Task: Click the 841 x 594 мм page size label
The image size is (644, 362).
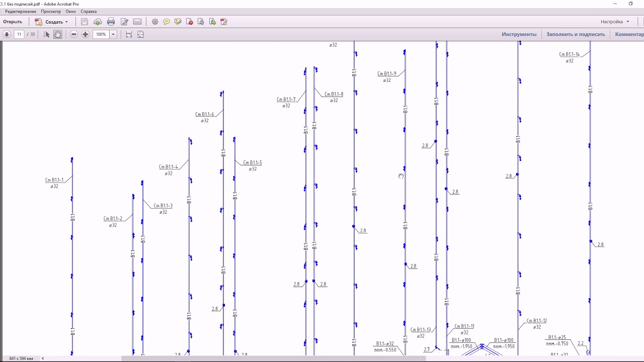Action: click(21, 358)
